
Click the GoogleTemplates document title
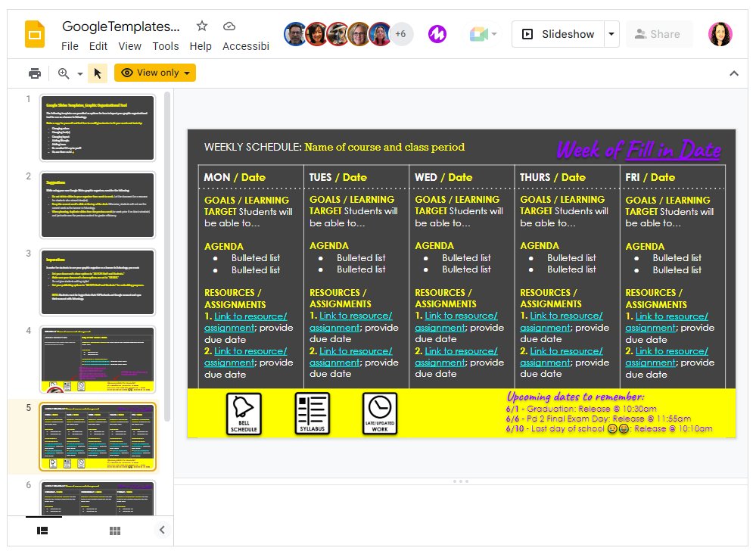tap(120, 26)
